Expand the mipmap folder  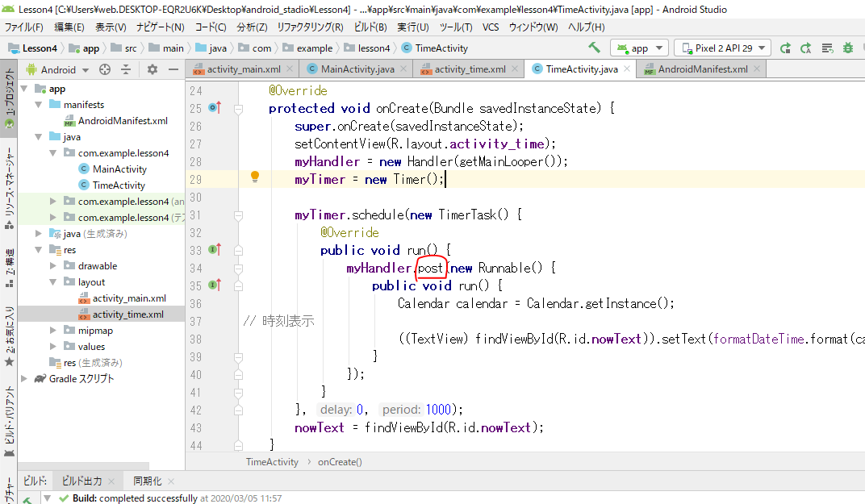53,331
